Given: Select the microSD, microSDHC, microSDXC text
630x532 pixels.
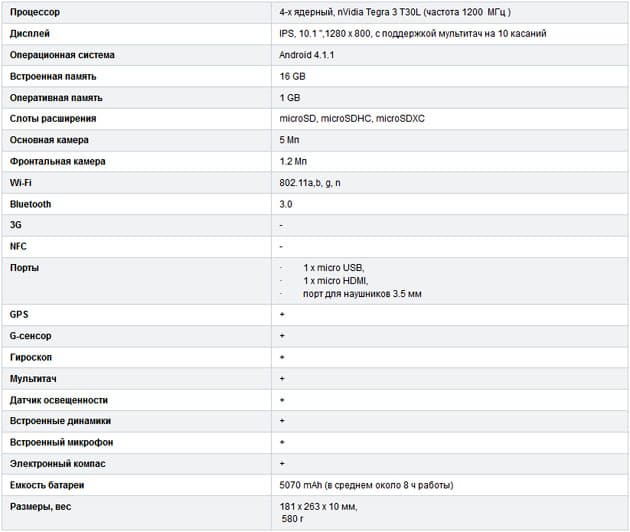Looking at the screenshot, I should (x=352, y=119).
